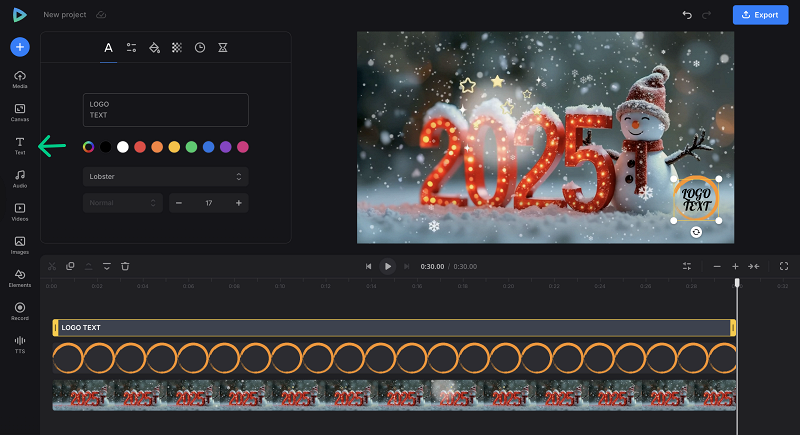Select the orange circle element track

(x=394, y=358)
